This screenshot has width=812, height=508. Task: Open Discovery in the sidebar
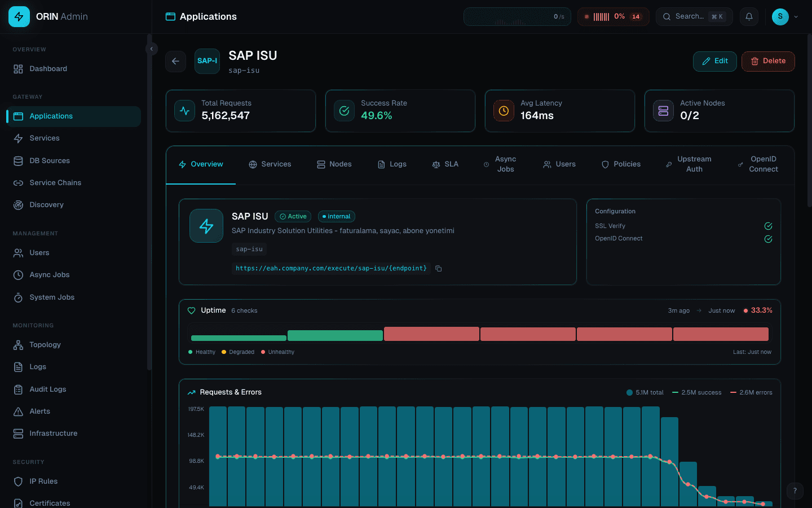pyautogui.click(x=46, y=205)
